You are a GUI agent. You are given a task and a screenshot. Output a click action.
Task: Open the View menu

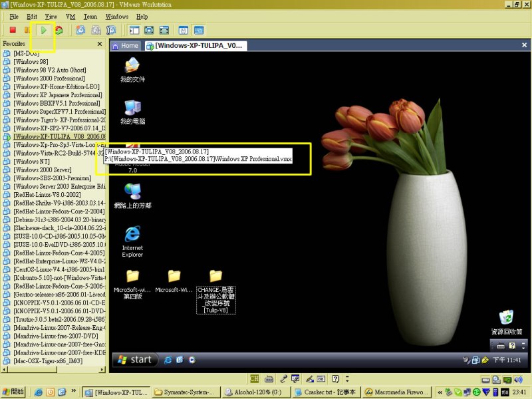tap(51, 17)
